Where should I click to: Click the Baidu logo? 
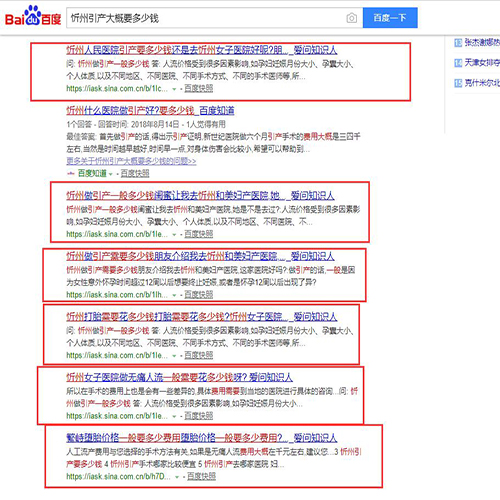pos(33,17)
